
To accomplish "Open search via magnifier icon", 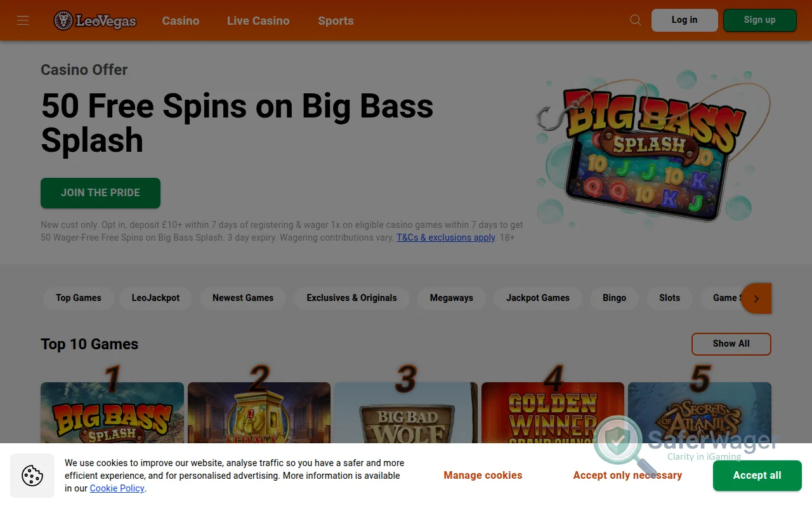I will 636,20.
